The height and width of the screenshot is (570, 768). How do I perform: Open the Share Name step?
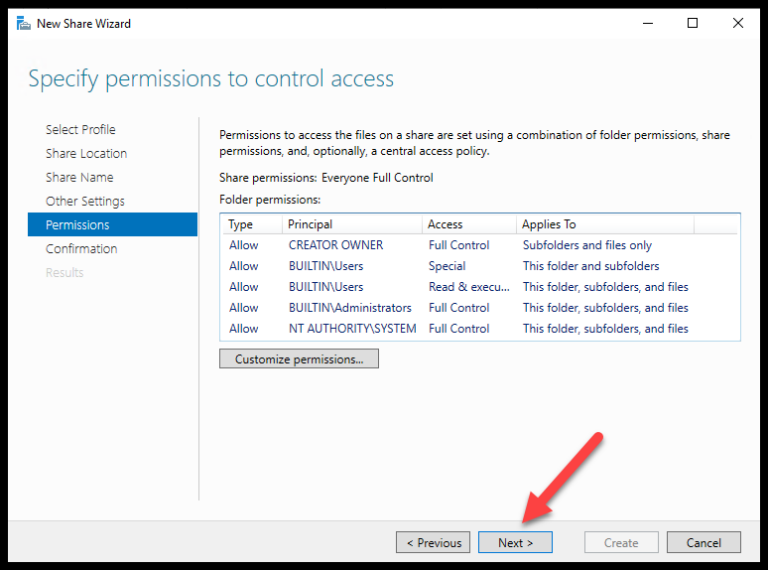point(79,177)
